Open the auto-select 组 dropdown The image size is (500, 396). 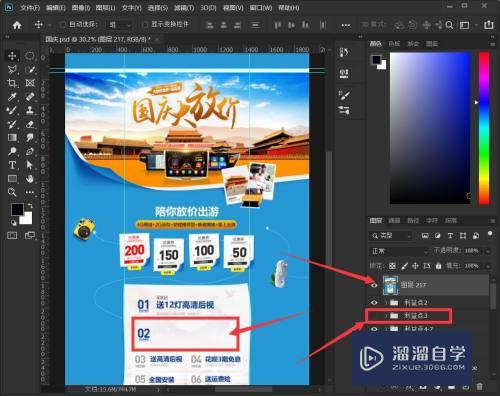tap(119, 25)
